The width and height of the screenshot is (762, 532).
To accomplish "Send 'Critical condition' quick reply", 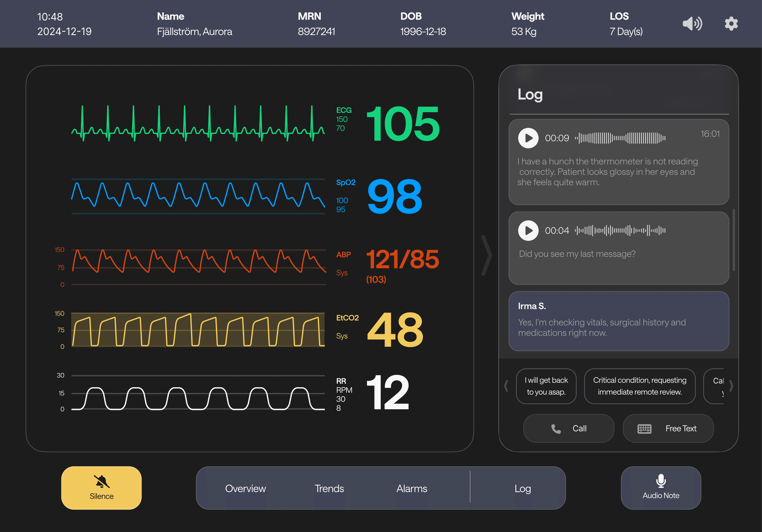I will [640, 386].
